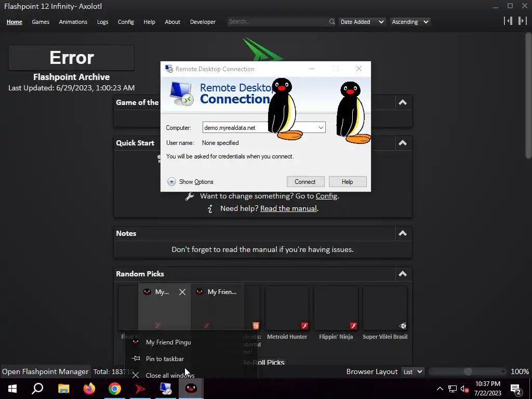The height and width of the screenshot is (399, 532).
Task: Choose Close all windows in jump list
Action: point(191,375)
